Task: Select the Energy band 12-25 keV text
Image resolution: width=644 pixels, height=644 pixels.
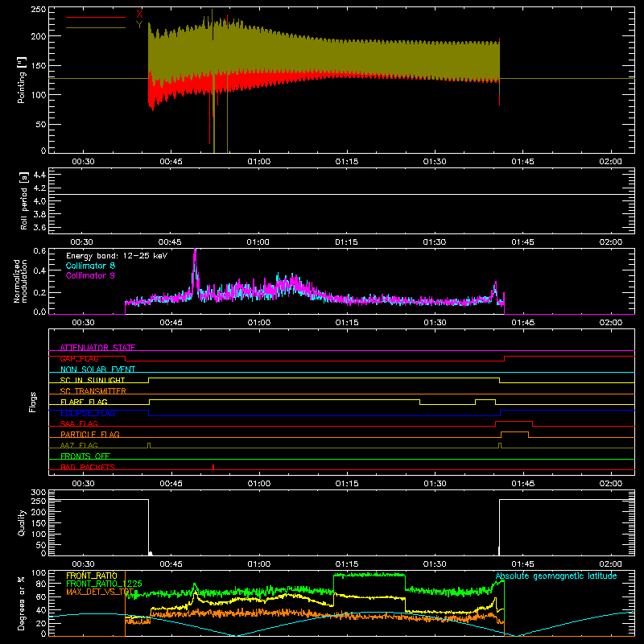Action: click(x=117, y=256)
